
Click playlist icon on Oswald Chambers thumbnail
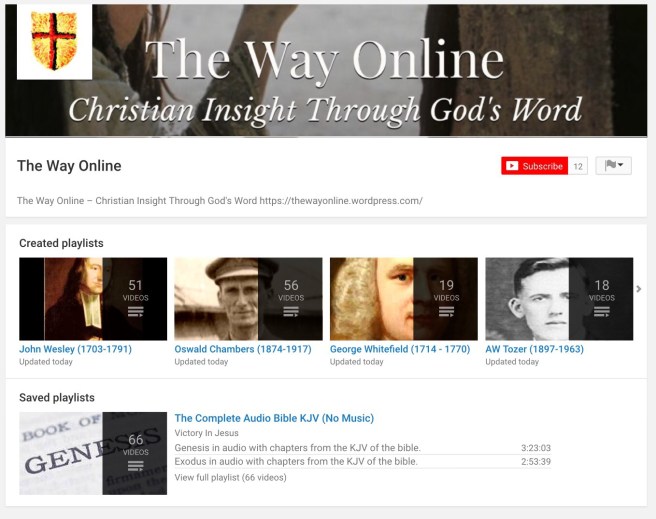(x=291, y=312)
